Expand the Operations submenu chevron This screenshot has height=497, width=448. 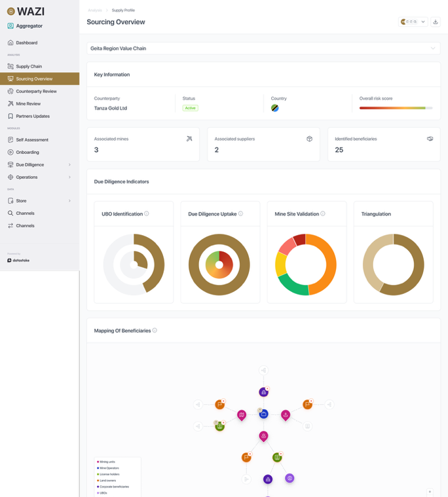pos(69,177)
